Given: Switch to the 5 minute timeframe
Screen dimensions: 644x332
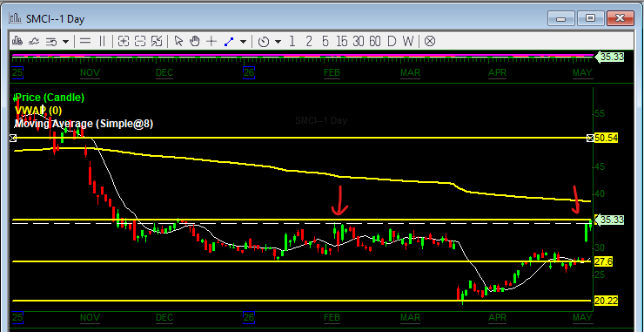Looking at the screenshot, I should point(325,41).
